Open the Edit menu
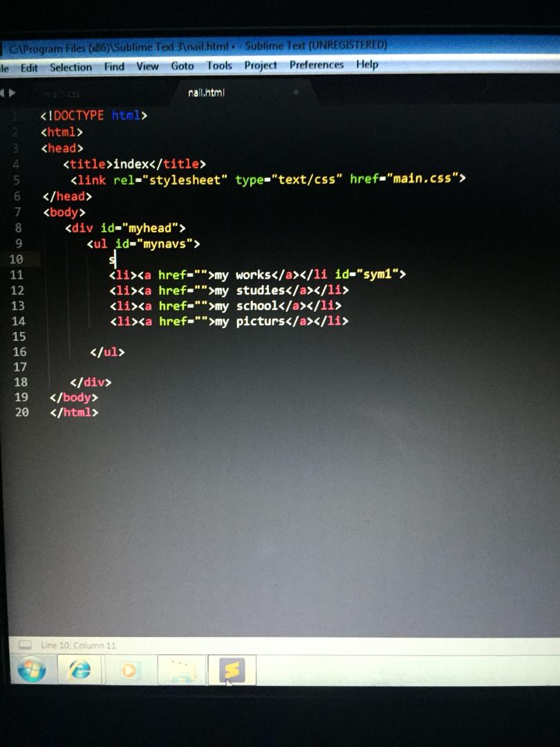This screenshot has width=560, height=747. (x=29, y=67)
